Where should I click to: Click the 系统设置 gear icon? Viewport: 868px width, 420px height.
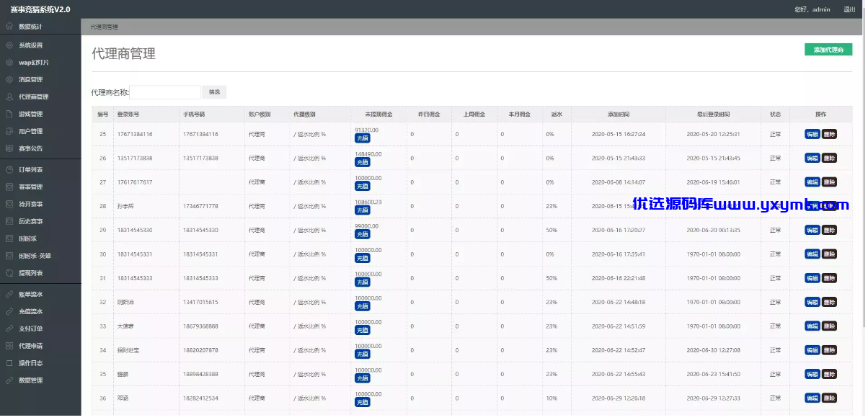pos(9,45)
